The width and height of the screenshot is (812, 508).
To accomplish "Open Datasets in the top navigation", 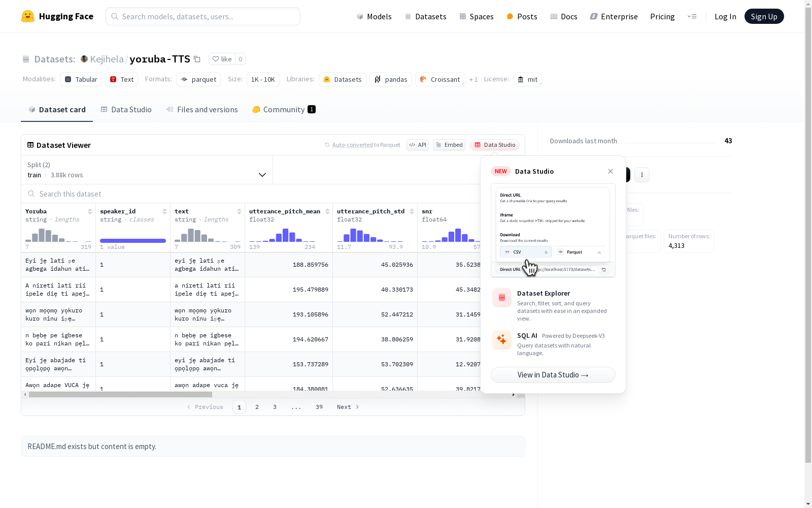I will pos(425,16).
